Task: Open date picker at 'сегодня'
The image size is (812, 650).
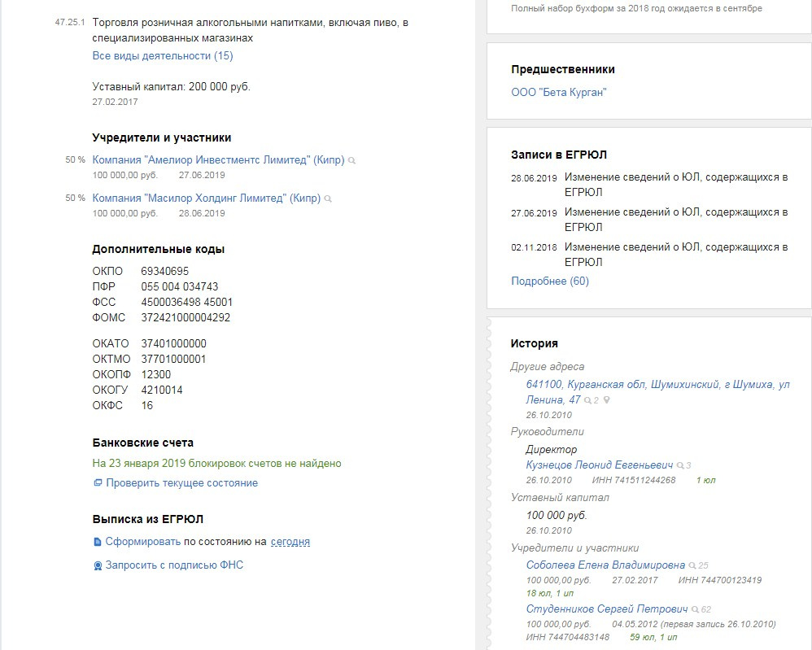Action: point(290,542)
